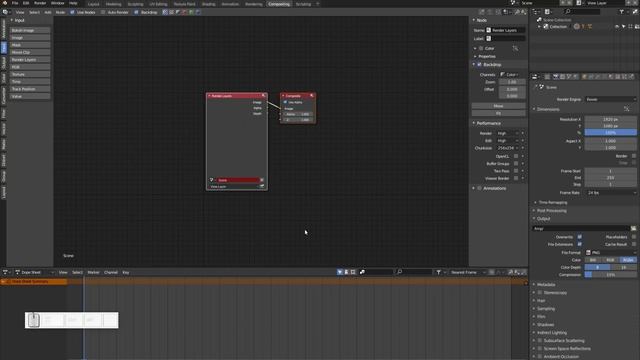Toggle the Auto Render checkbox
Viewport: 640px width, 360px height.
tap(103, 12)
